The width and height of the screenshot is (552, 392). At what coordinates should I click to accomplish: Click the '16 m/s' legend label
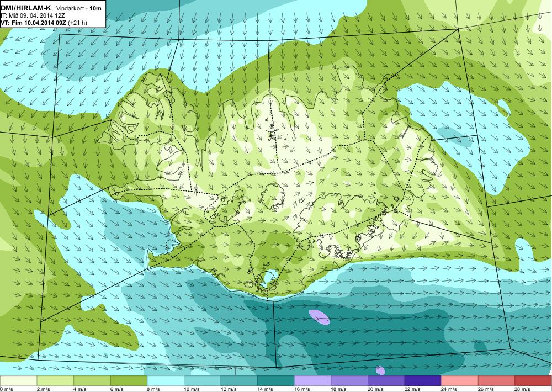click(302, 389)
